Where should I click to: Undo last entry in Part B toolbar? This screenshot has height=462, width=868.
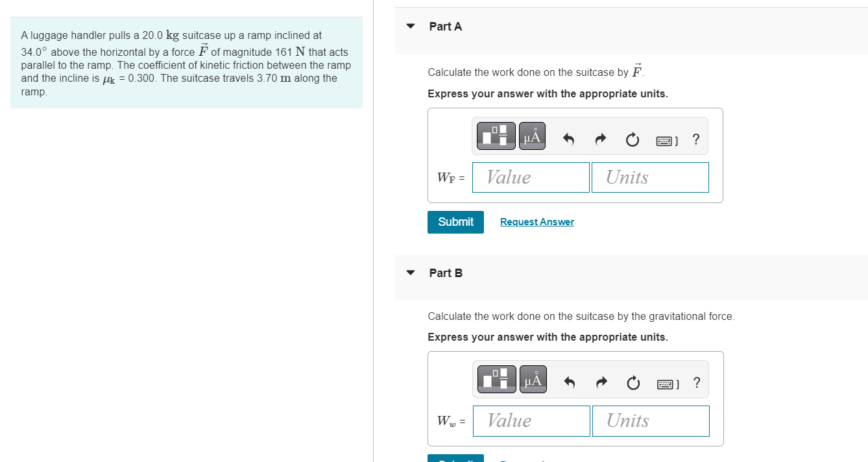569,383
